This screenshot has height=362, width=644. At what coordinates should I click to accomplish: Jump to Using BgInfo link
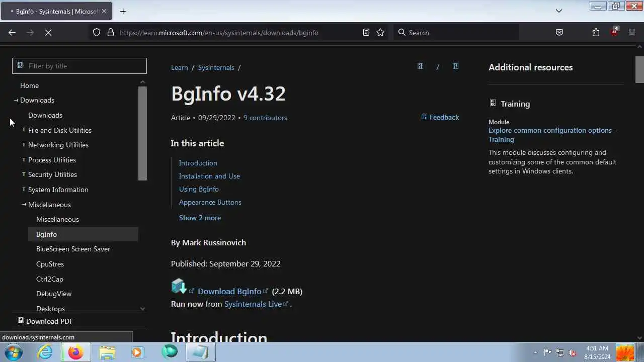tap(199, 189)
